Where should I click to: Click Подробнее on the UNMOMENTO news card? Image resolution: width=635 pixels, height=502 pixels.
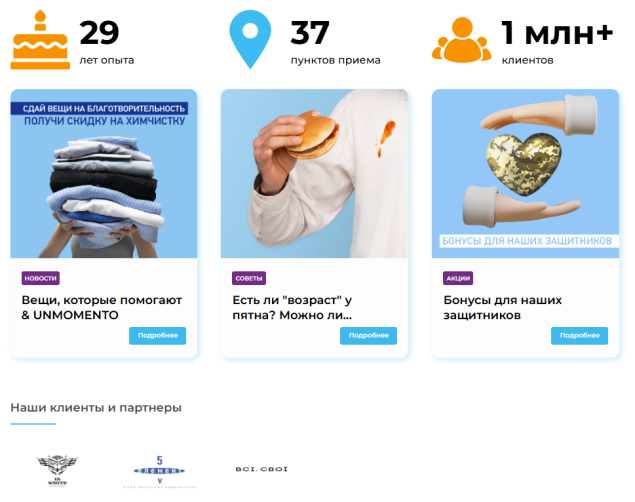click(158, 336)
